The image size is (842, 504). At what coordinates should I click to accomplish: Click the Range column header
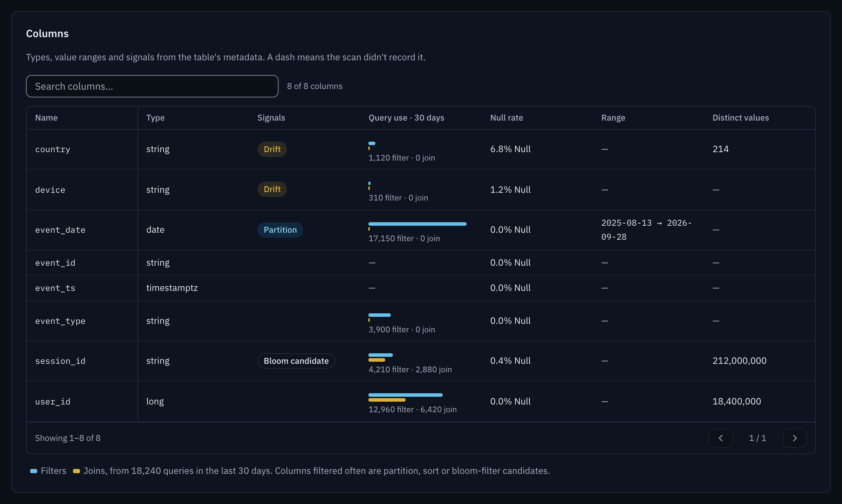click(x=613, y=118)
